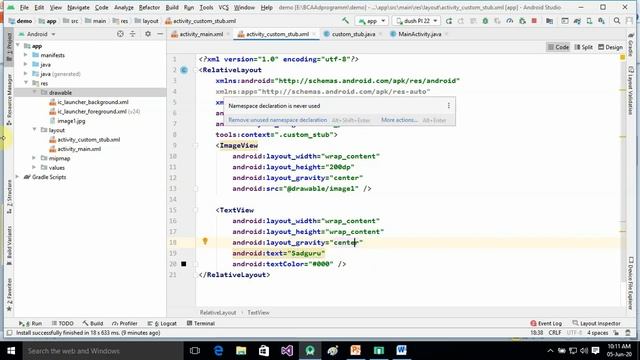Click the rerun app toolbar icon

pyautogui.click(x=449, y=21)
